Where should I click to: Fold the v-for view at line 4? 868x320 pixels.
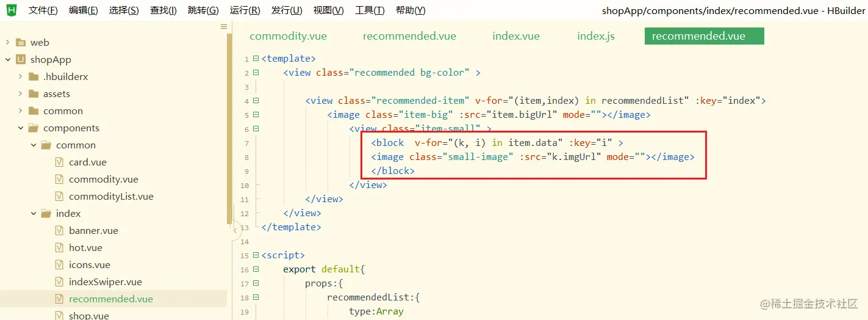[x=256, y=101]
